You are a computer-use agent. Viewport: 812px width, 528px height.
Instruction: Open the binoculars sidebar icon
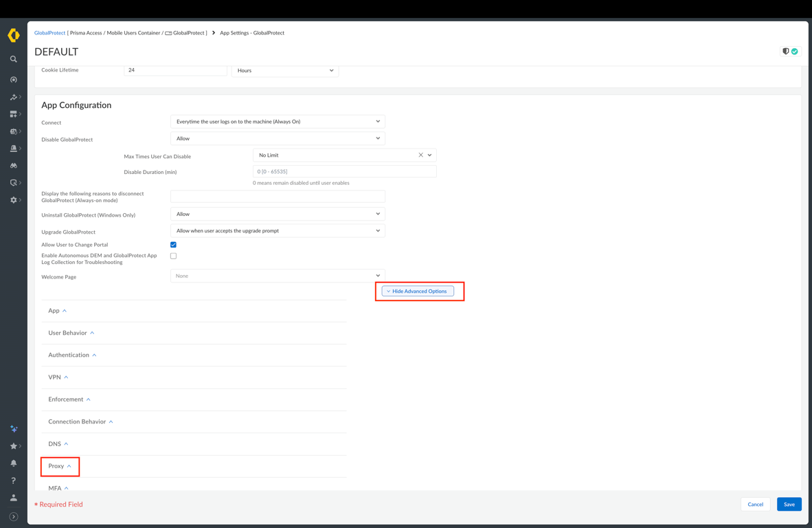[14, 165]
